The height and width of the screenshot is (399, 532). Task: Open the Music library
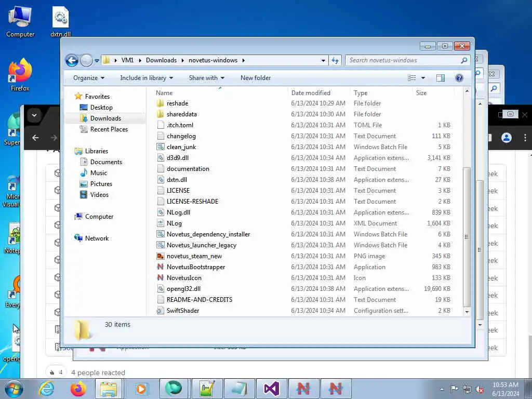tap(98, 173)
